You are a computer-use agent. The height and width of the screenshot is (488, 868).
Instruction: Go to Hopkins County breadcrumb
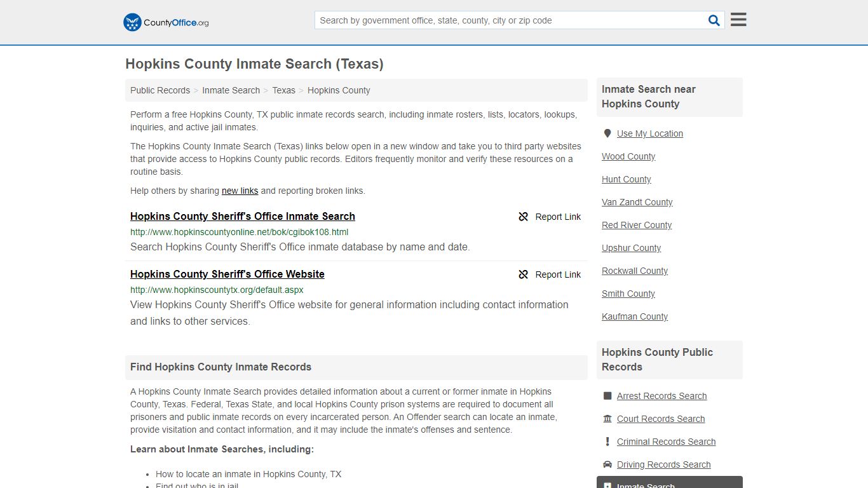pos(339,90)
